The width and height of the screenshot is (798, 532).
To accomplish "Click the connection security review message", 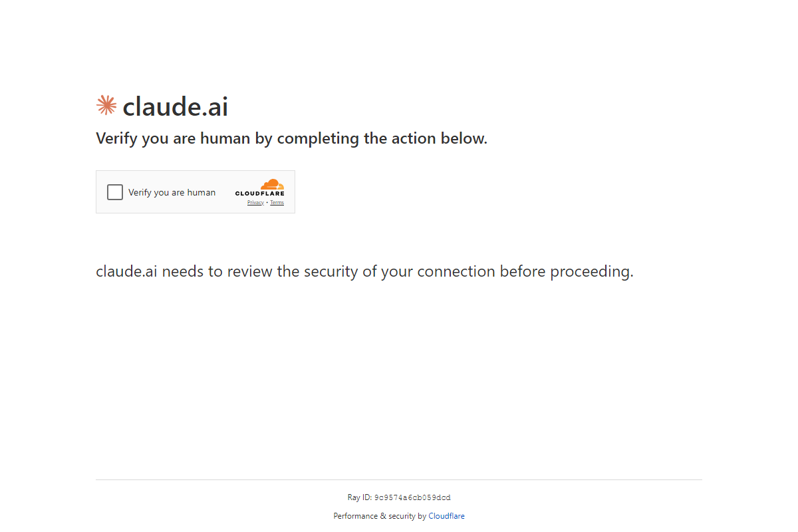I will click(x=364, y=271).
